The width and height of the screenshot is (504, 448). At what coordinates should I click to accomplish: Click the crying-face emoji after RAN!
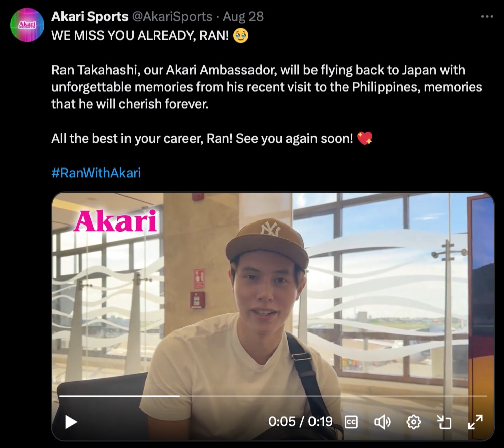[x=241, y=35]
